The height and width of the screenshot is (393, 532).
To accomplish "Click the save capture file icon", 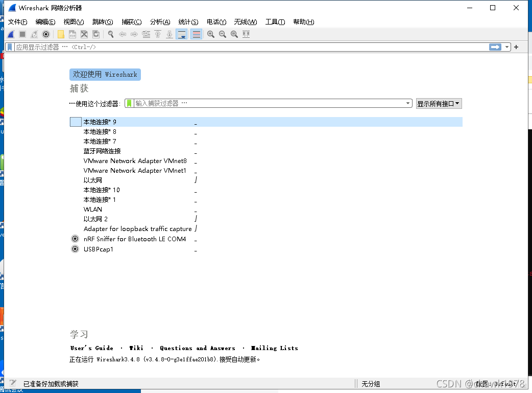I will click(72, 34).
